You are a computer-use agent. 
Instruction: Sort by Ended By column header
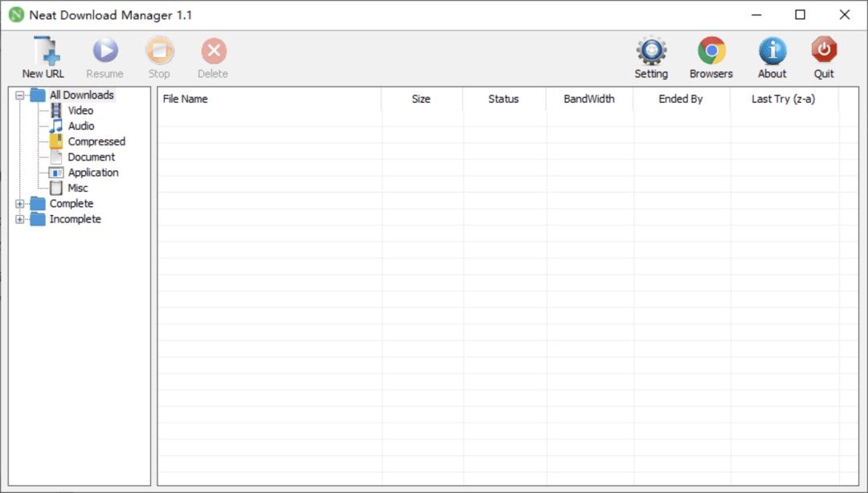(x=681, y=99)
